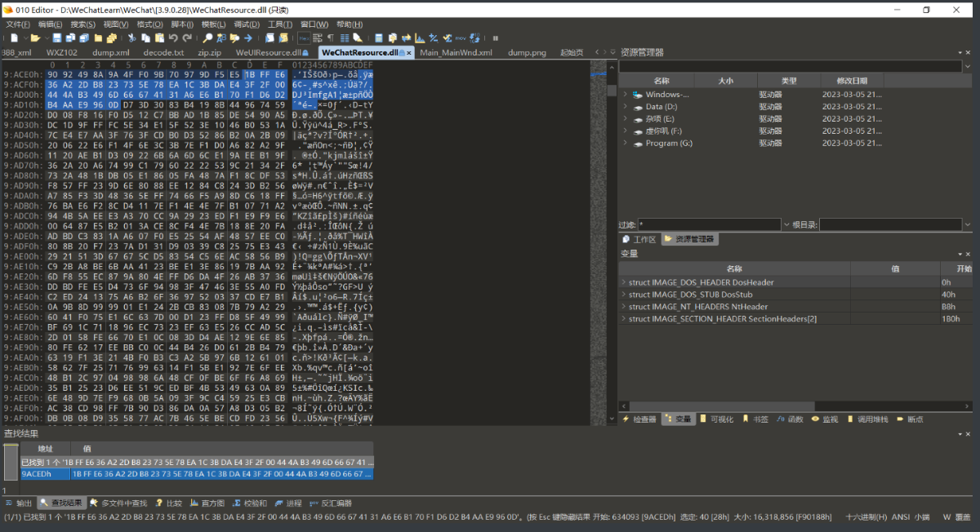Save the current file via disk icon
The image size is (980, 532).
pos(58,38)
